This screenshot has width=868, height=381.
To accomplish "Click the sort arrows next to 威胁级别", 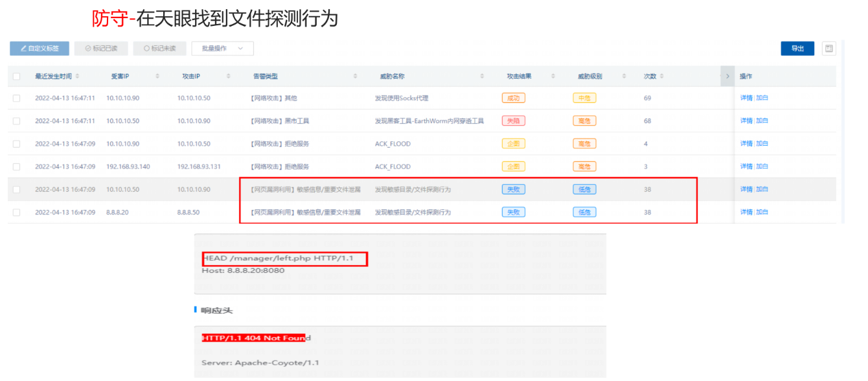I will point(624,76).
